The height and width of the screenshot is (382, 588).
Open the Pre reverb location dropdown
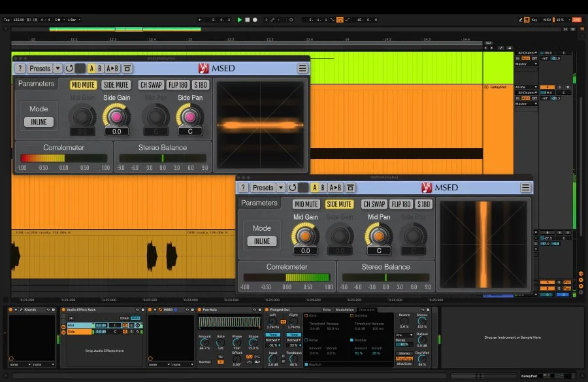tap(404, 335)
